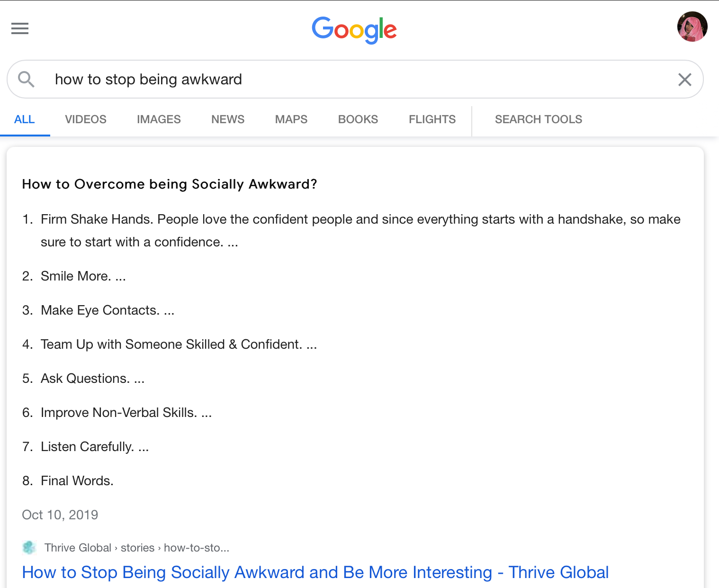The width and height of the screenshot is (719, 588).
Task: Click the snippet heading about Socially Awkward
Action: coord(170,184)
